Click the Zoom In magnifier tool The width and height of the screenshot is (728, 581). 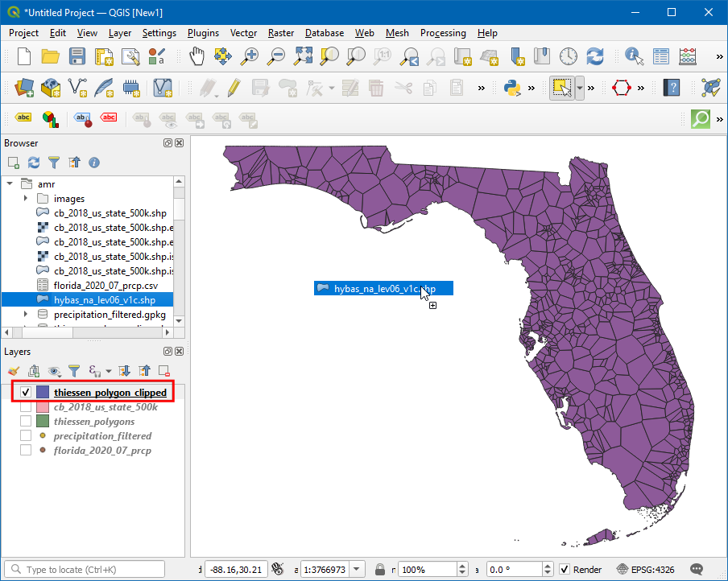click(x=250, y=56)
